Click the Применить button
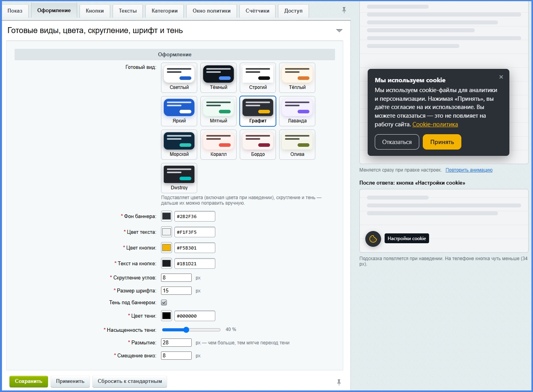This screenshot has width=533, height=392. 70,381
